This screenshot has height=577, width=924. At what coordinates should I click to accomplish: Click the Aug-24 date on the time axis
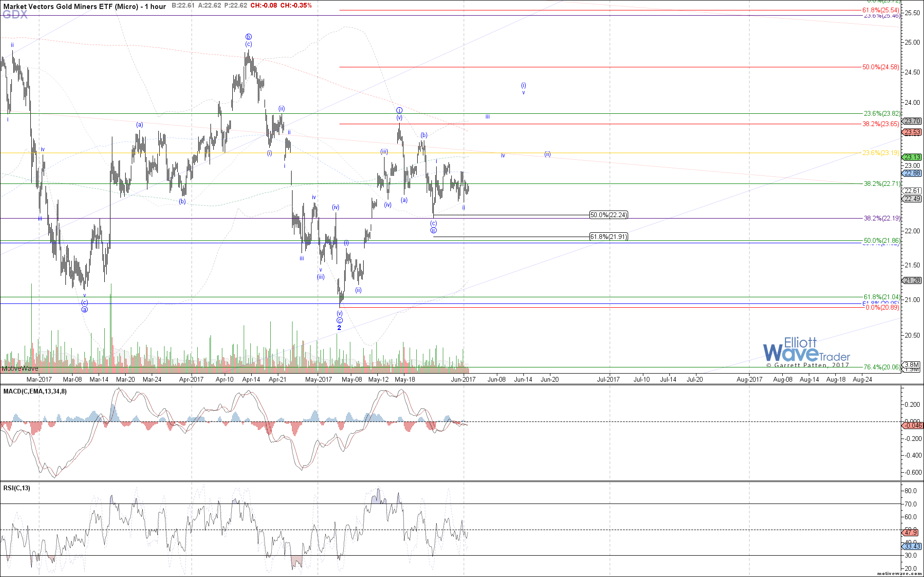(x=862, y=379)
